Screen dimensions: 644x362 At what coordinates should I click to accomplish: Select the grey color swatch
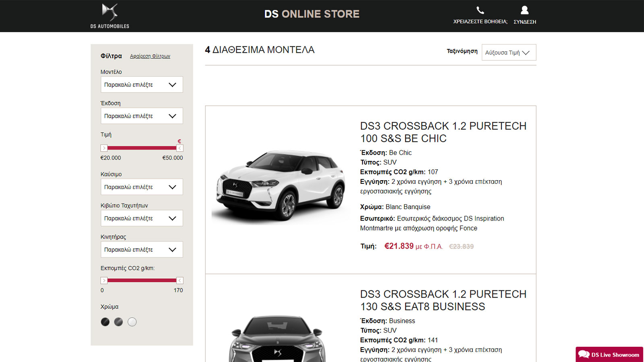tap(118, 322)
